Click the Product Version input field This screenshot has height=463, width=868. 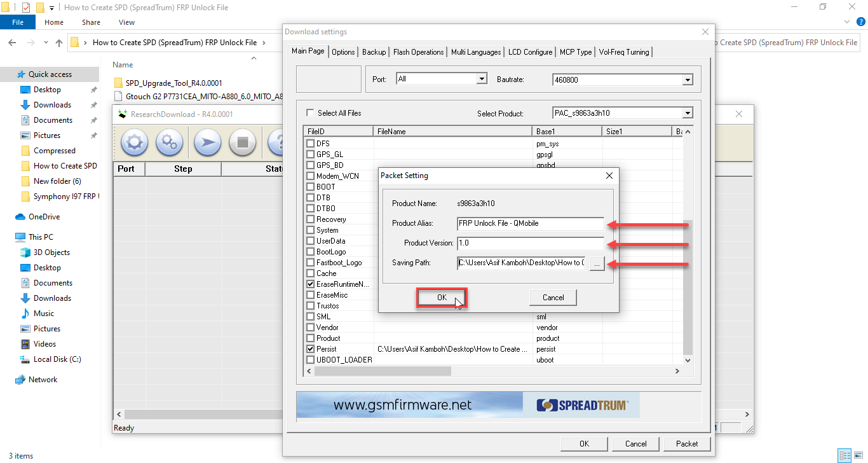tap(530, 243)
